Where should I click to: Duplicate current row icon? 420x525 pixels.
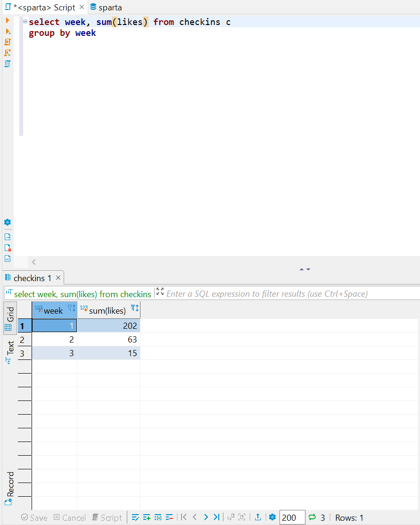158,517
